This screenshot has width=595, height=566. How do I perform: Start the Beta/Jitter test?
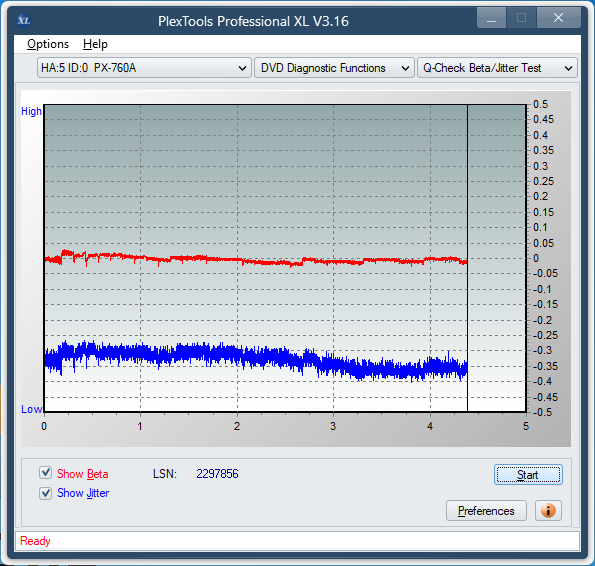[528, 475]
